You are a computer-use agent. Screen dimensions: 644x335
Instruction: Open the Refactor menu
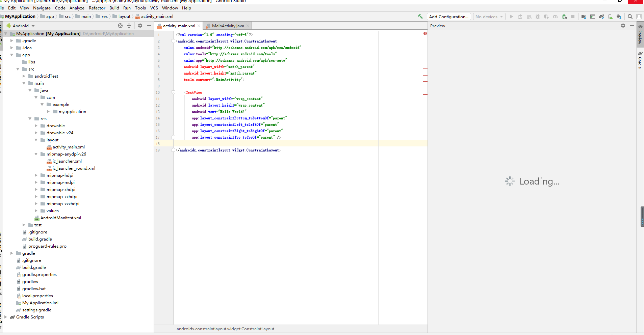click(97, 8)
